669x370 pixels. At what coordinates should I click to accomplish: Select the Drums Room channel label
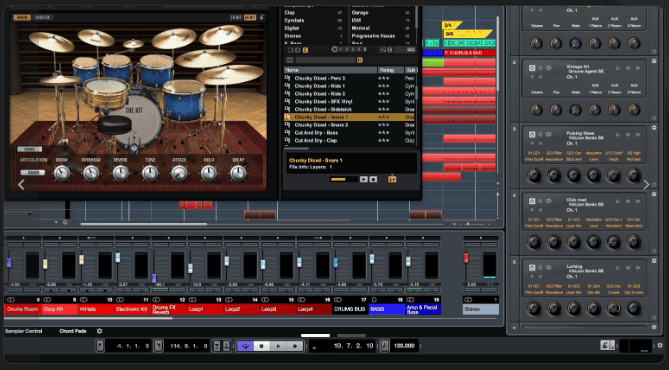point(22,309)
